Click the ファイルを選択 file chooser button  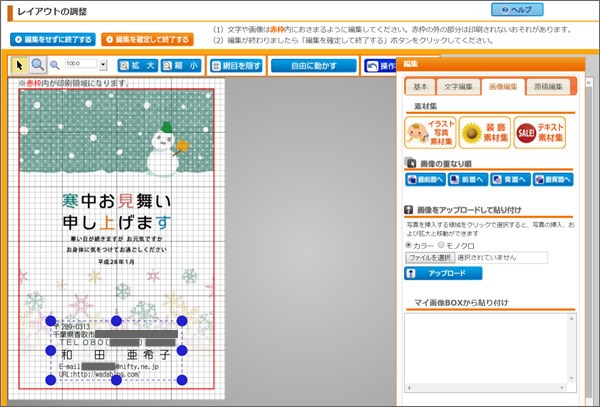430,257
